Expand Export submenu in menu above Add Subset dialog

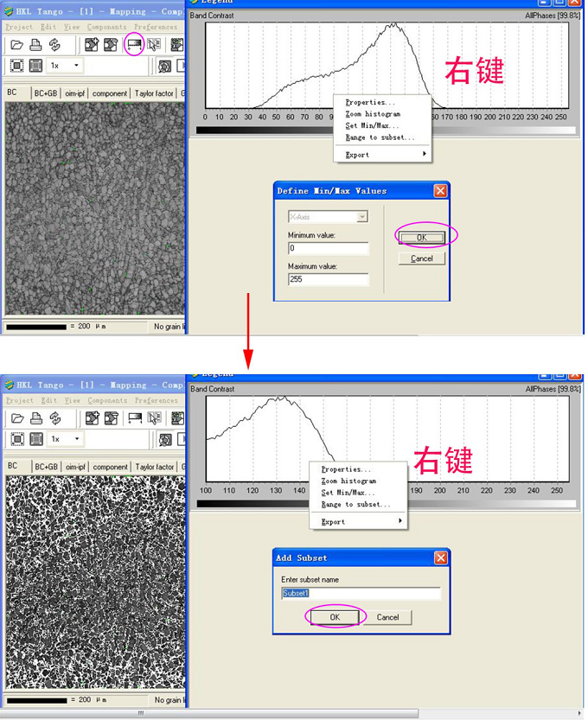tap(358, 522)
